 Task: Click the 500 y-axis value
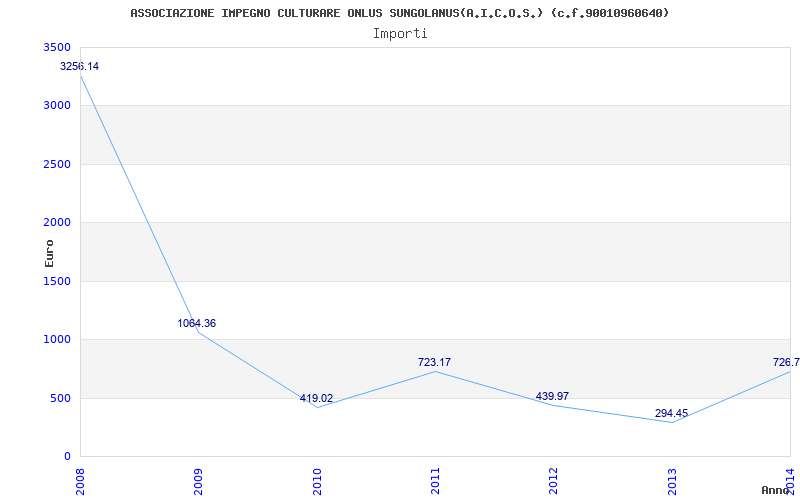point(61,398)
